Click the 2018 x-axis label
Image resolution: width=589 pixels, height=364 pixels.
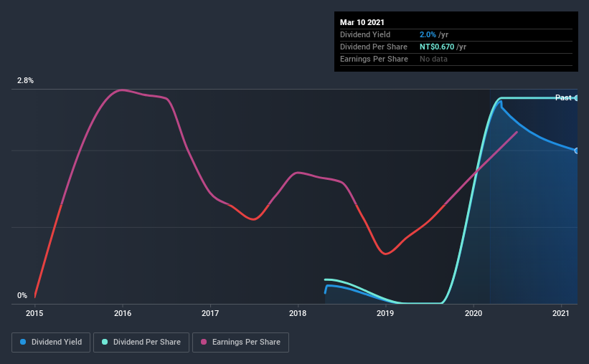(x=298, y=313)
